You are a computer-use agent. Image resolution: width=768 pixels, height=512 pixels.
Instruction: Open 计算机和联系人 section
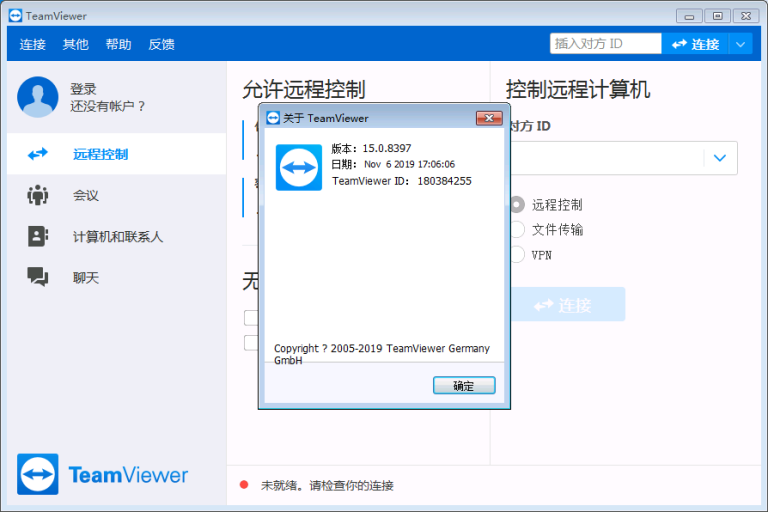point(117,236)
